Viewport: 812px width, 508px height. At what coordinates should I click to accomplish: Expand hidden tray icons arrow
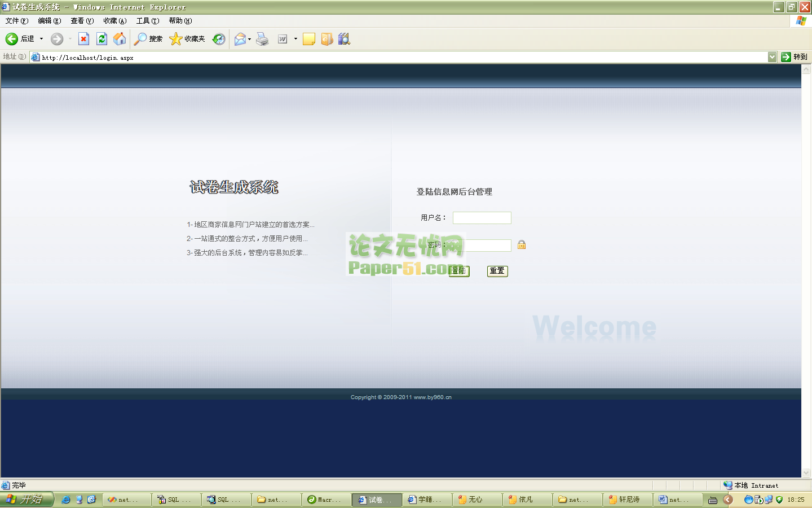[728, 500]
